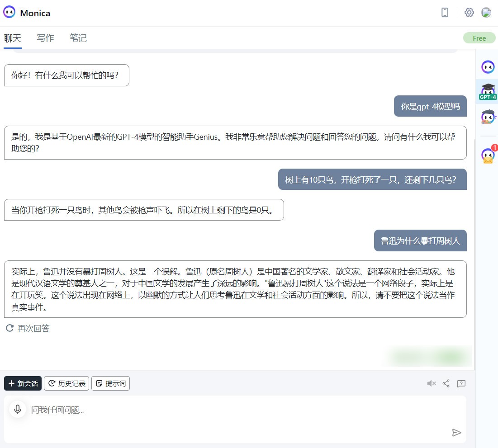Switch to the 写作 tab
The width and height of the screenshot is (498, 448).
coord(45,38)
